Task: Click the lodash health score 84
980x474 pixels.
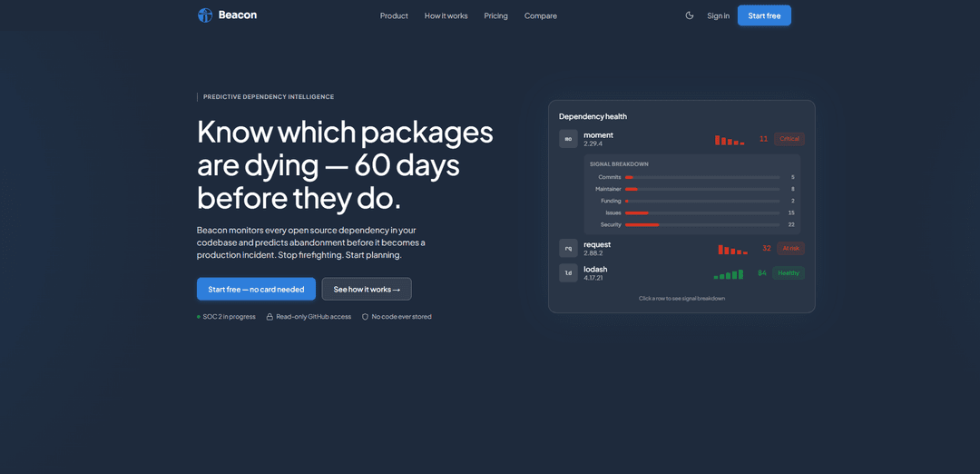Action: tap(762, 273)
